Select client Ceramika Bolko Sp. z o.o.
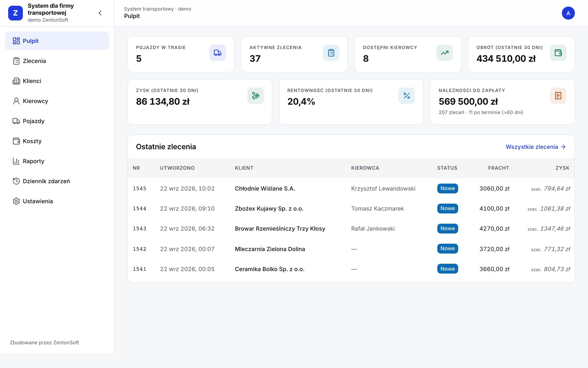The width and height of the screenshot is (588, 368). 269,269
